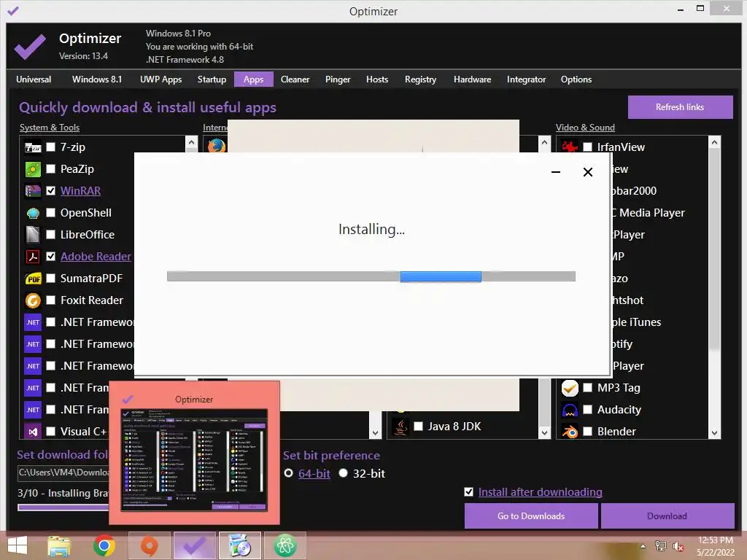747x560 pixels.
Task: Open the Startup tab
Action: click(212, 79)
